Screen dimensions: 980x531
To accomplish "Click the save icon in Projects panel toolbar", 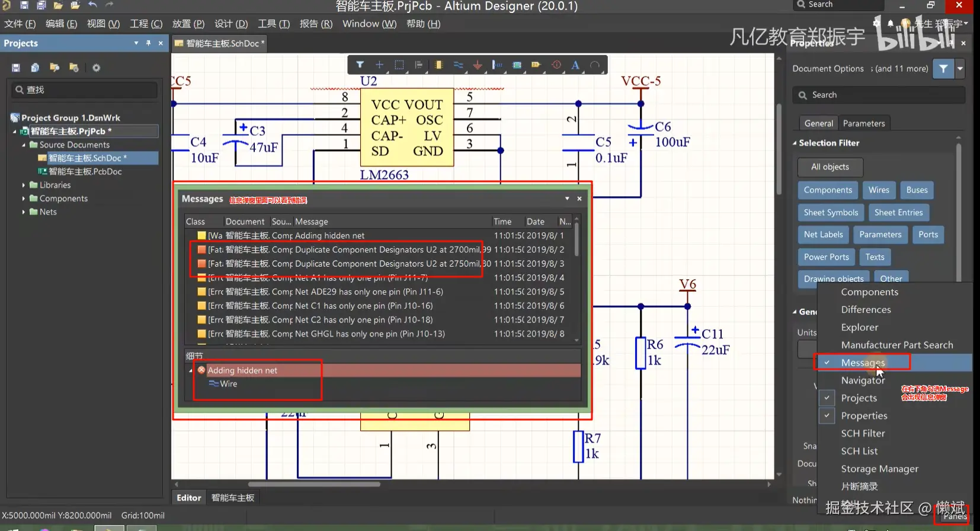I will pyautogui.click(x=16, y=68).
